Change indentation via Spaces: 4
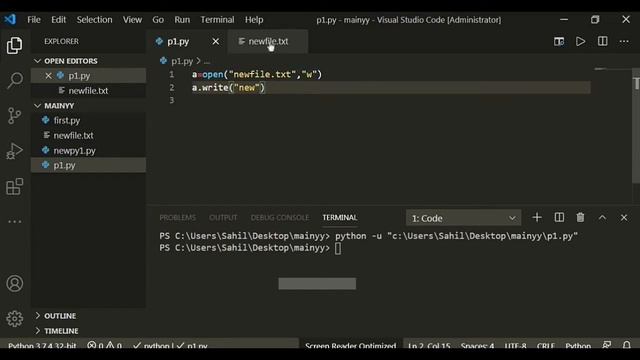This screenshot has height=360, width=640. (477, 346)
